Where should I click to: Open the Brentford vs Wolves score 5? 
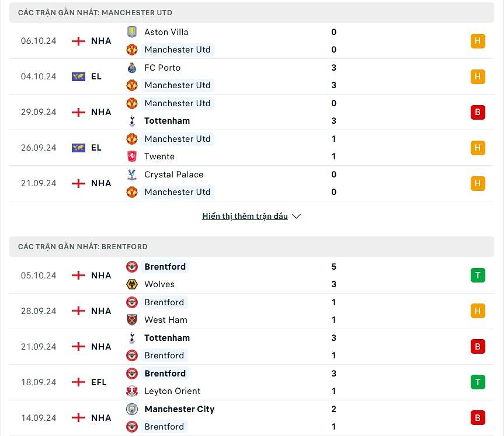[x=334, y=267]
